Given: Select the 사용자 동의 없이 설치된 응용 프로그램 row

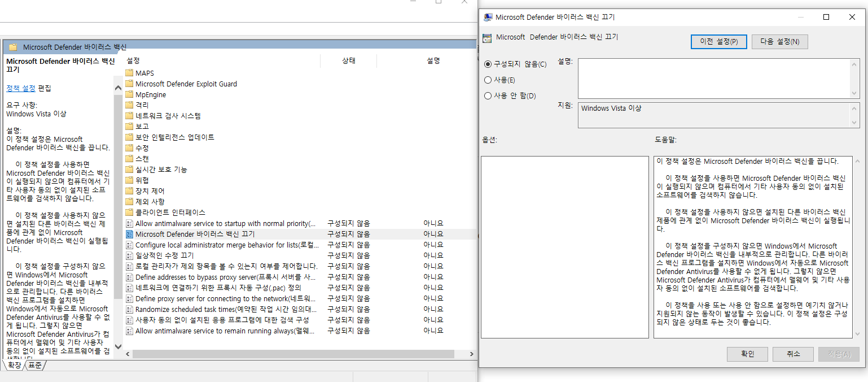Looking at the screenshot, I should pyautogui.click(x=300, y=320).
